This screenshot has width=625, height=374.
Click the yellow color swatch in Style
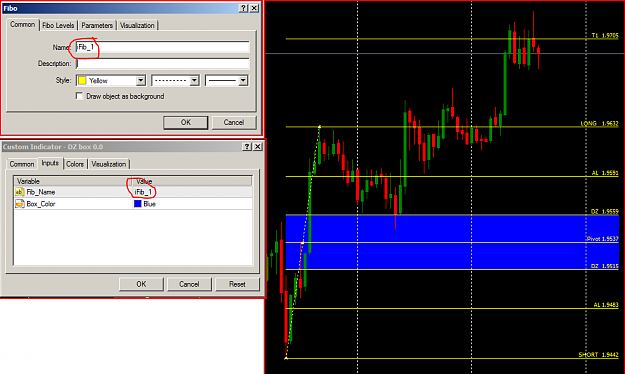[82, 81]
